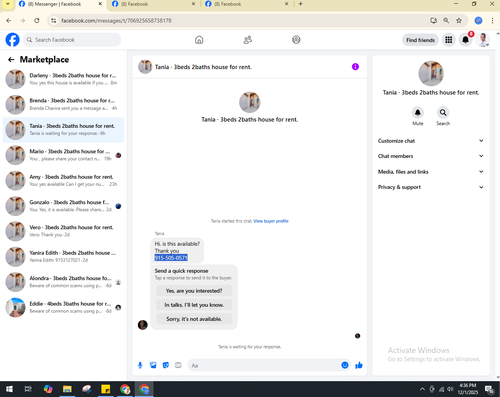This screenshot has height=397, width=500.
Task: Open Gonzalo house for rent conversation
Action: [63, 206]
